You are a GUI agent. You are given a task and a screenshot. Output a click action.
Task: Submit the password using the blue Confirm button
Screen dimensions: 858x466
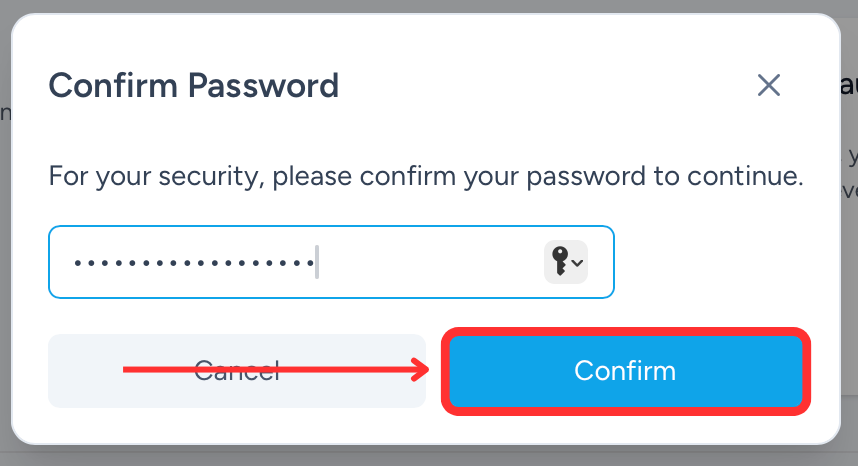tap(625, 371)
